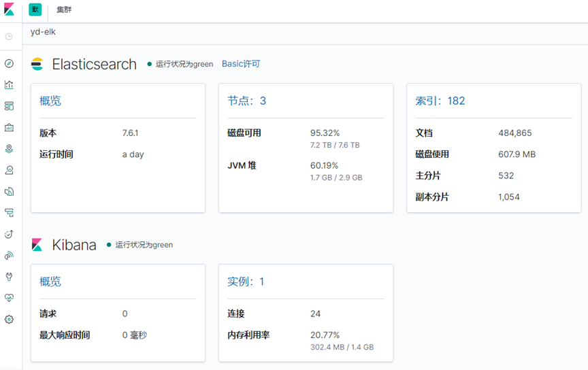Click connections value 24
Screen dimensions: 588x370
pos(315,314)
